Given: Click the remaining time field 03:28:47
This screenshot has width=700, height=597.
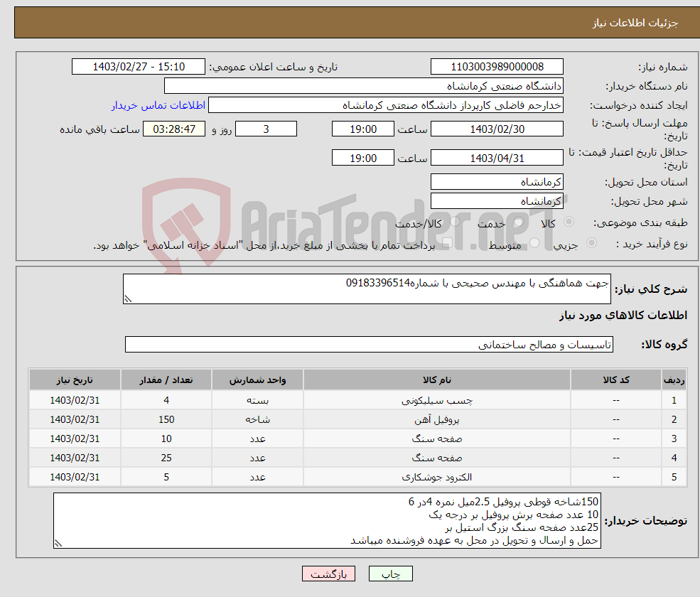Looking at the screenshot, I should coord(174,129).
